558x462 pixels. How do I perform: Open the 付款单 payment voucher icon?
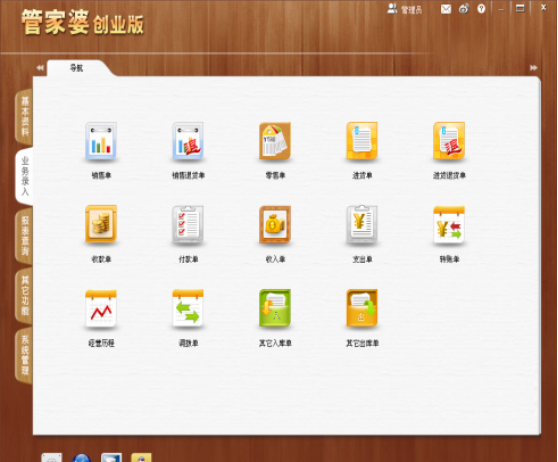pyautogui.click(x=188, y=224)
